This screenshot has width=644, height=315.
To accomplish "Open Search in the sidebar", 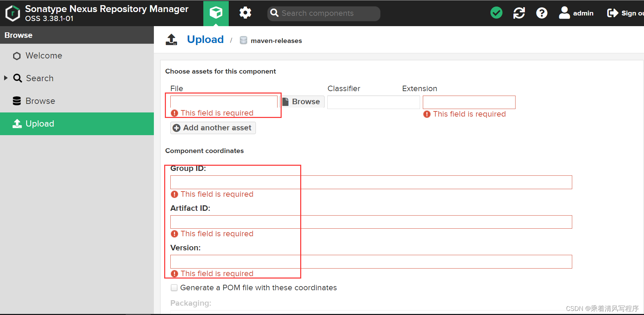I will (77, 78).
